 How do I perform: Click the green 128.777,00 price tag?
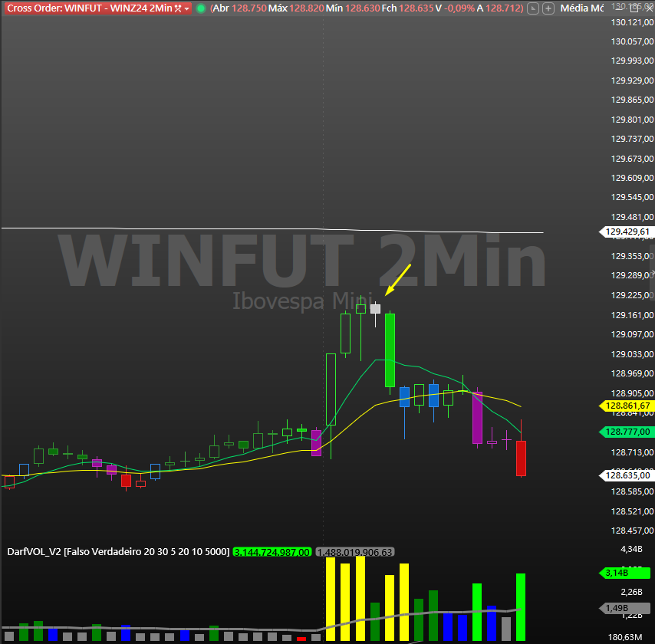click(626, 432)
